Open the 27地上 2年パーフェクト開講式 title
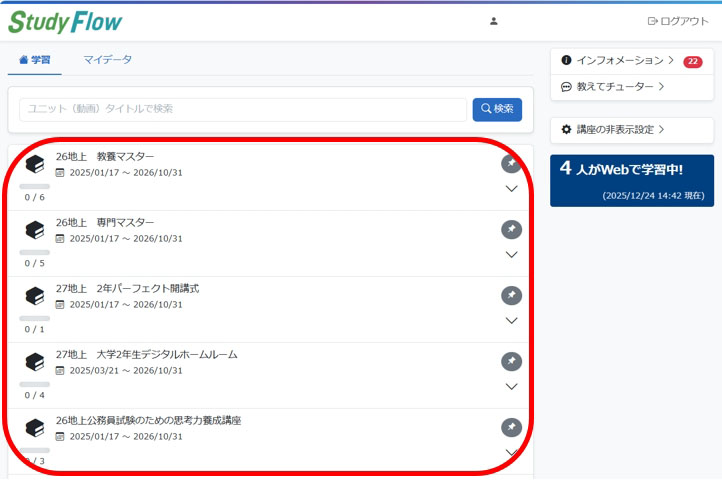This screenshot has height=482, width=722. point(128,289)
